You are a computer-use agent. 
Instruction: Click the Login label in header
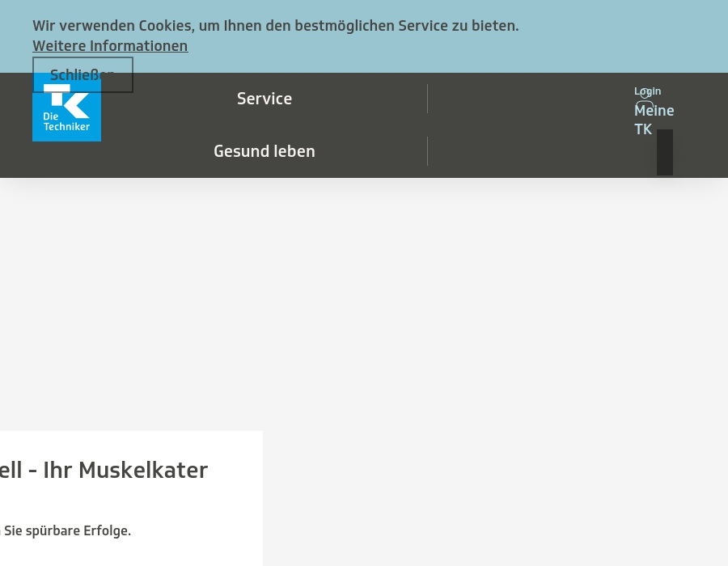647,91
